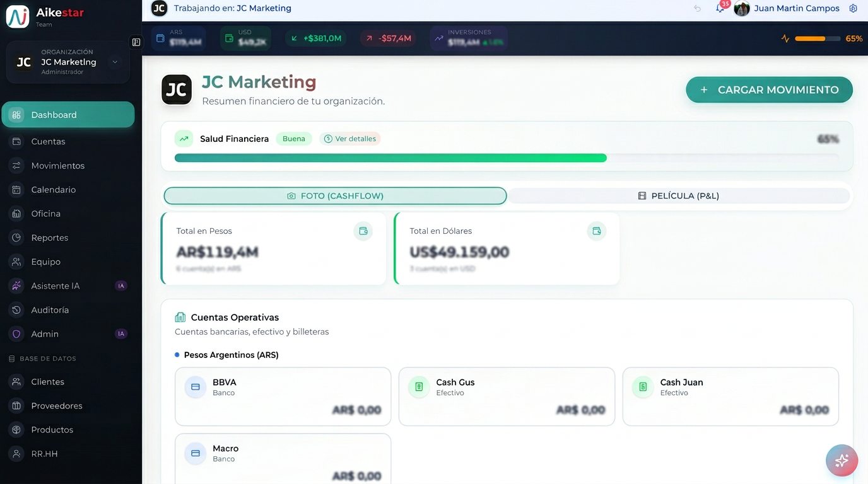Go to Cuentas in the sidebar
868x484 pixels.
68,142
